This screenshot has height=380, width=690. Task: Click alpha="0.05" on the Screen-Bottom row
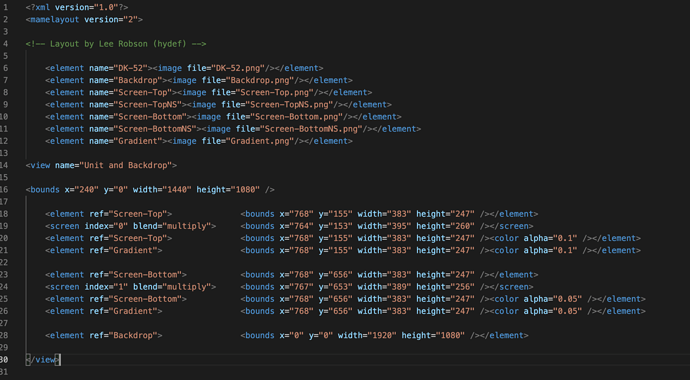pos(553,299)
